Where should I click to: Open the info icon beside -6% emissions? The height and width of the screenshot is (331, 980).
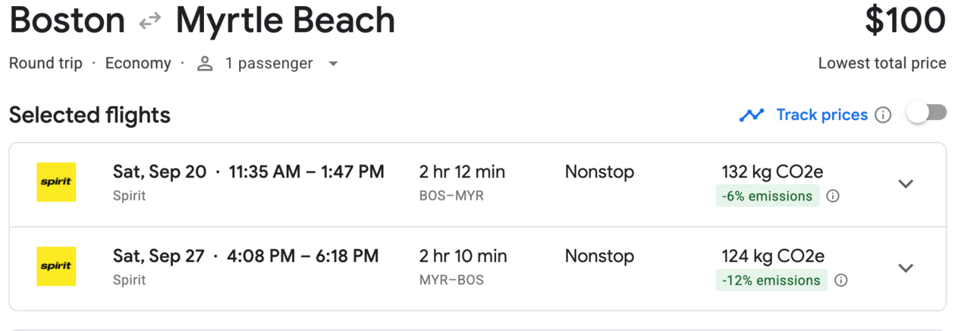[832, 196]
